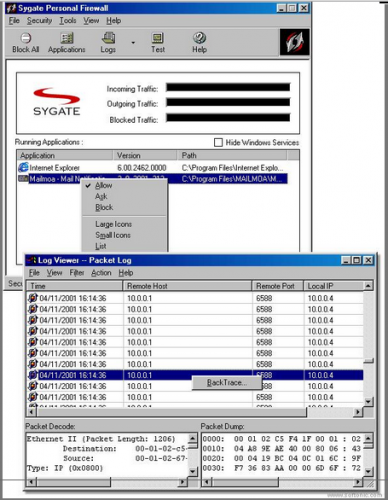This screenshot has width=388, height=500.
Task: Click the Outgoing Traffic graph bar
Action: tap(228, 102)
